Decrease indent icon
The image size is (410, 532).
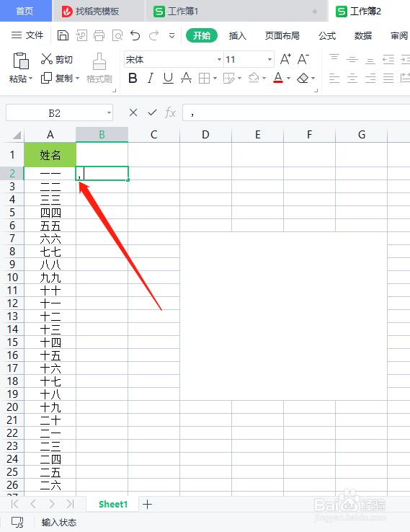(388, 59)
